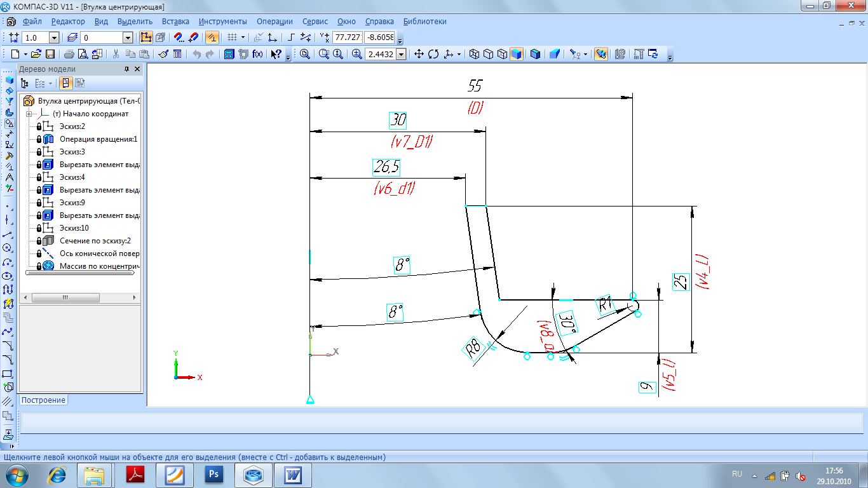Open the Выделить menu

tap(135, 22)
